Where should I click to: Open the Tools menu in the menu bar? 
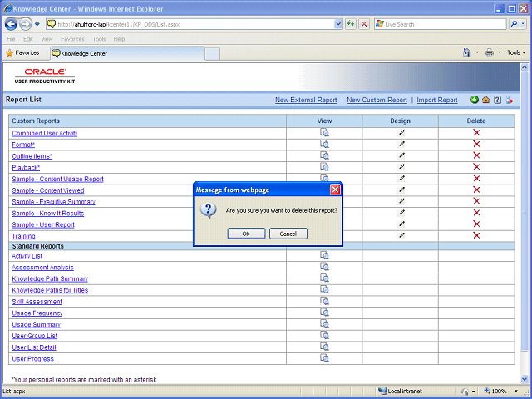99,39
